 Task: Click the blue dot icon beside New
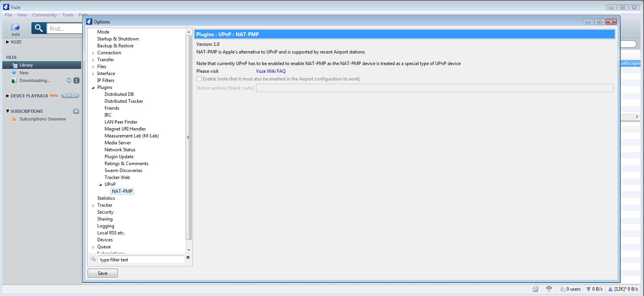14,73
